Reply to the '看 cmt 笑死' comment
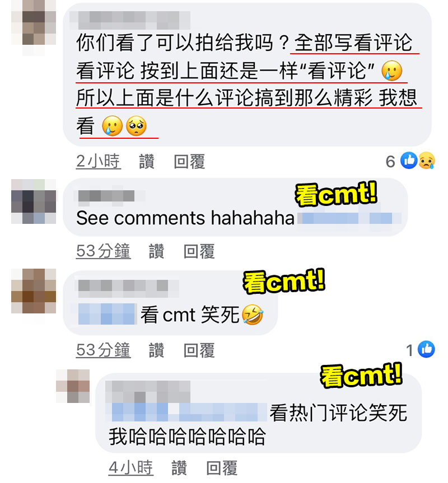The width and height of the screenshot is (448, 483). click(199, 350)
